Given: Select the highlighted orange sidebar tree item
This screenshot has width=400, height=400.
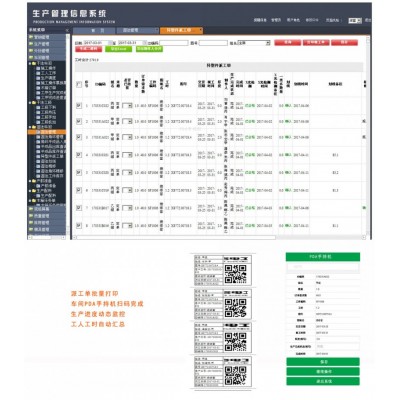Looking at the screenshot, I should click(47, 132).
